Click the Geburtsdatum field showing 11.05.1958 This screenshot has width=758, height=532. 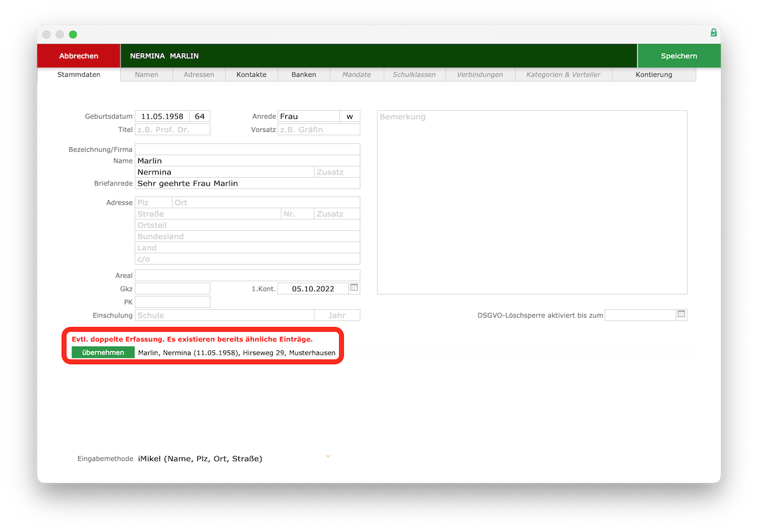click(x=162, y=117)
